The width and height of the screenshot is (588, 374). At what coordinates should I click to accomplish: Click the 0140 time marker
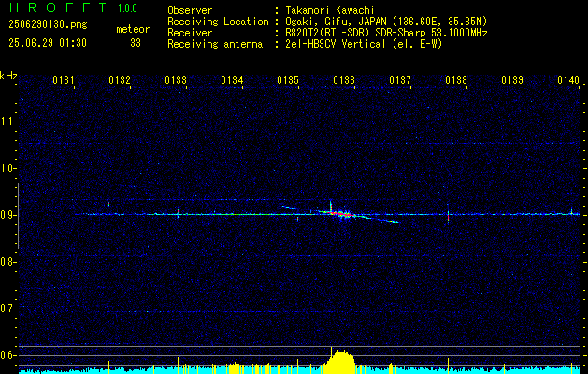pos(568,79)
